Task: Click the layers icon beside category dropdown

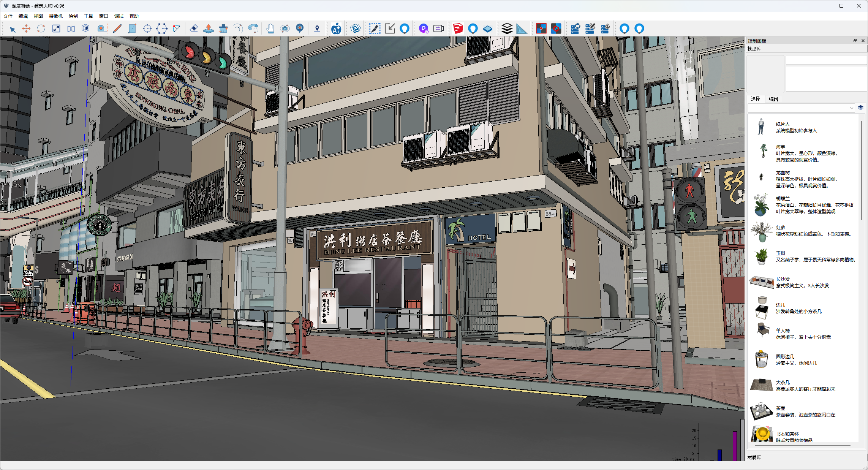Action: coord(861,108)
